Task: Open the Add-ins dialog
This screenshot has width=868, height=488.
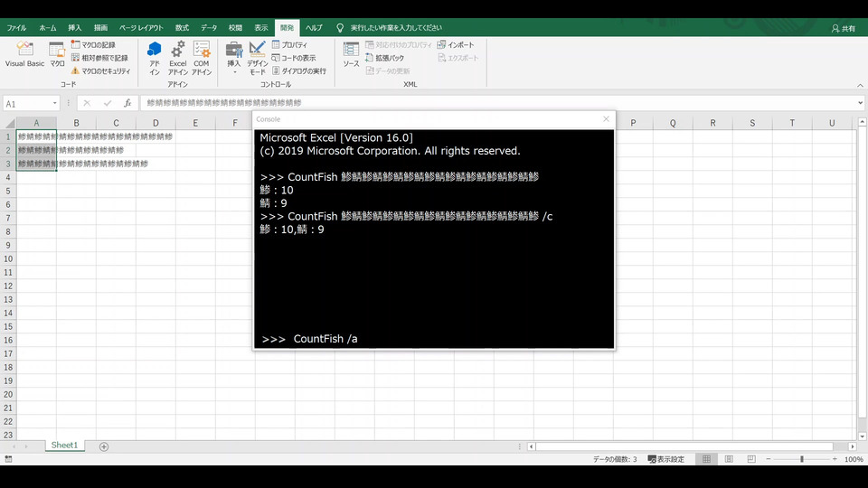Action: (155, 58)
